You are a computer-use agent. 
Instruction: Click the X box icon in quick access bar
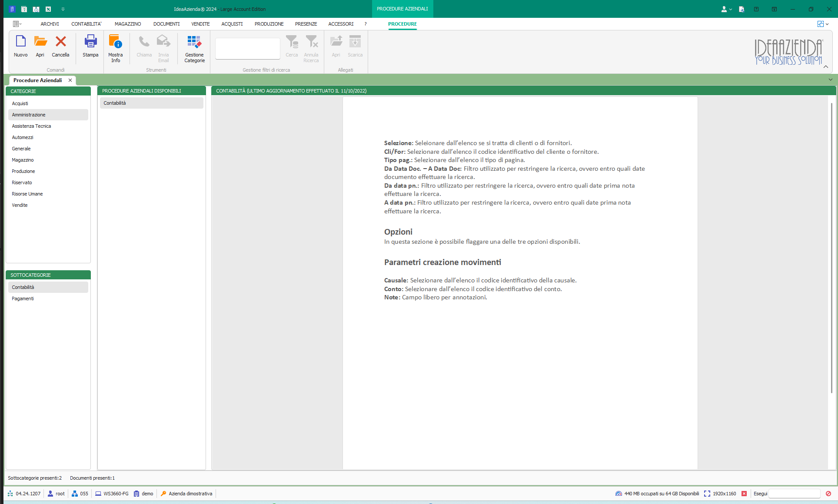[x=48, y=9]
